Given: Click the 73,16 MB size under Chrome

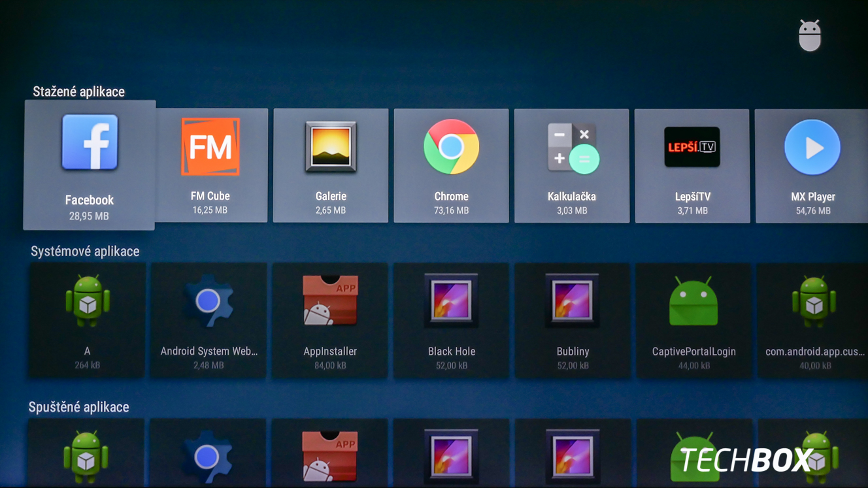Looking at the screenshot, I should [451, 210].
